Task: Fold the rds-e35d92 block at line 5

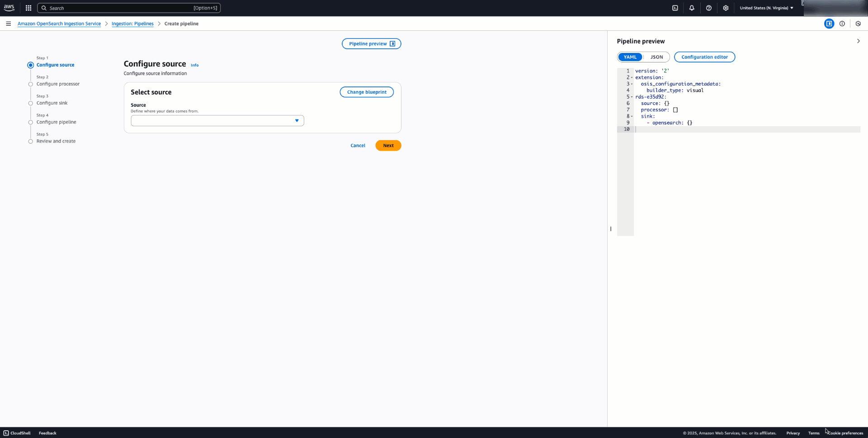Action: point(632,97)
